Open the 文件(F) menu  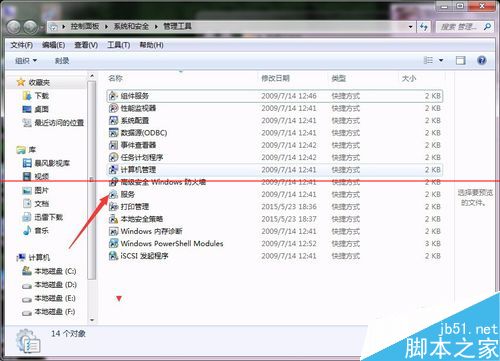[x=21, y=45]
